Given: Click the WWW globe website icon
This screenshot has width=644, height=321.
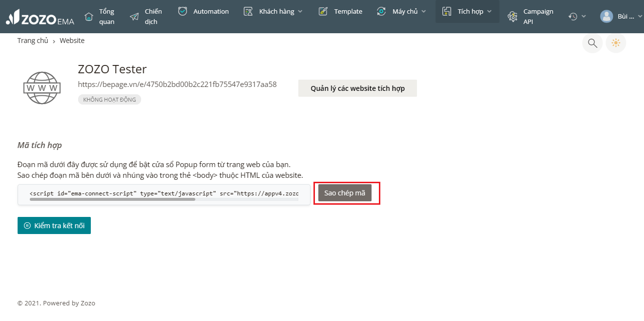Looking at the screenshot, I should 42,88.
